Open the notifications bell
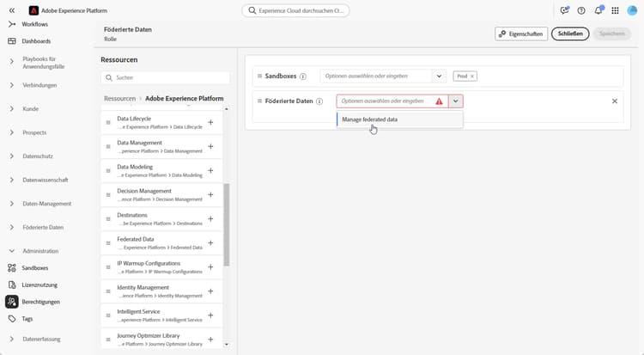644x355 pixels. 598,10
